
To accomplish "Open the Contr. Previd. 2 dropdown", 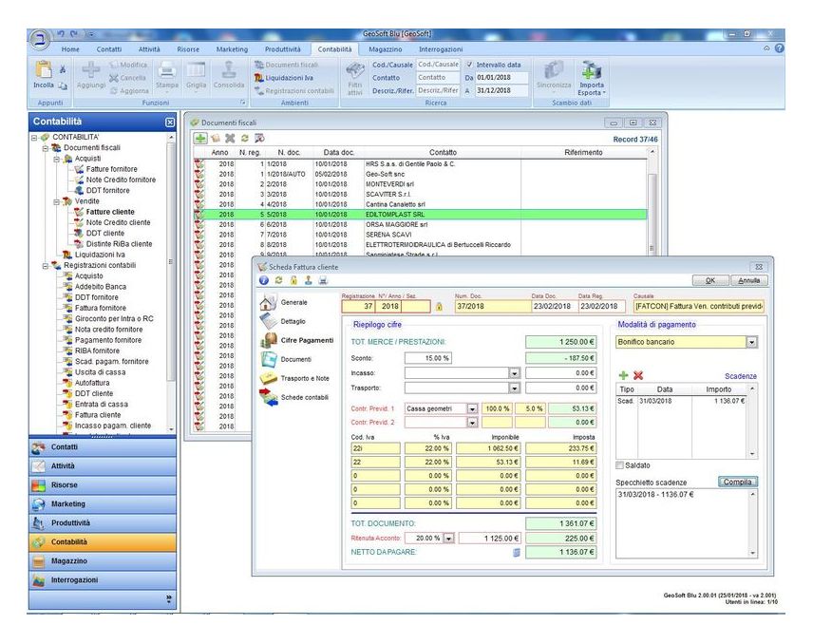I will [x=472, y=423].
